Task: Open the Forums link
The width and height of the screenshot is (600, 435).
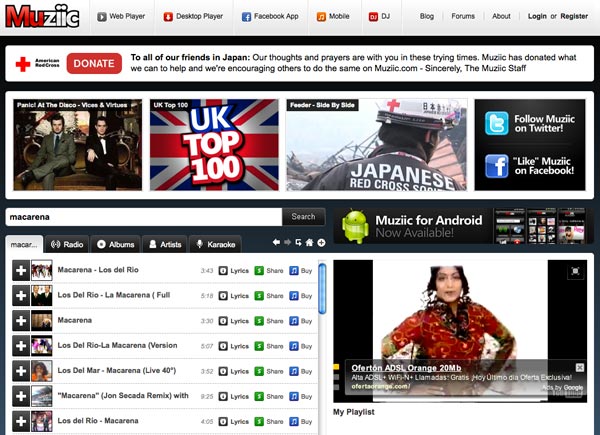Action: 463,16
